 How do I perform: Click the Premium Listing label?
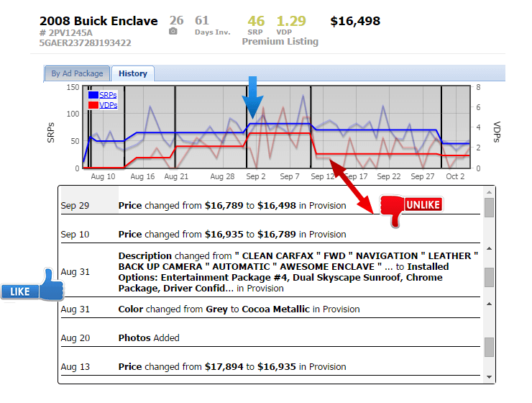pos(280,42)
